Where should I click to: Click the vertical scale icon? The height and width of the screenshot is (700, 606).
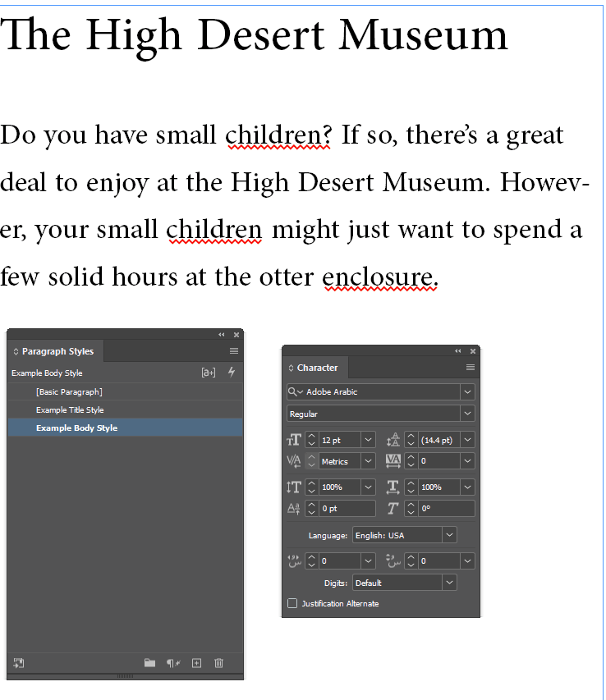pyautogui.click(x=294, y=487)
